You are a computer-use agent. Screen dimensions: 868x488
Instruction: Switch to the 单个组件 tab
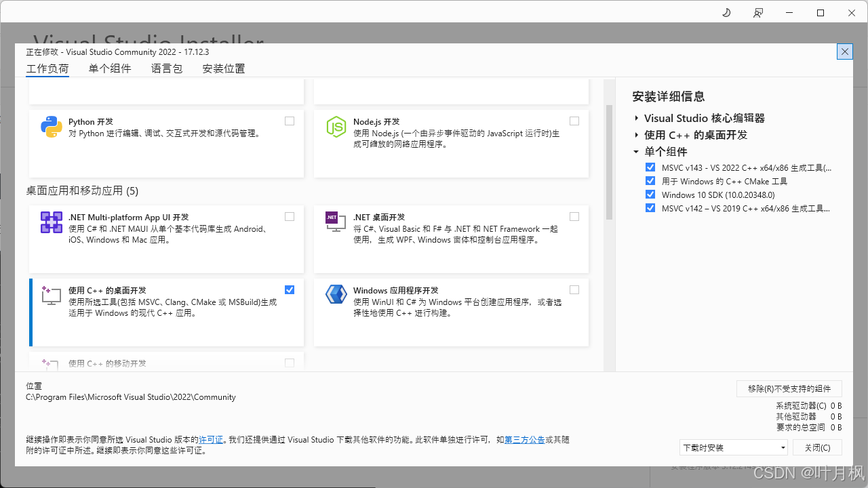(110, 68)
